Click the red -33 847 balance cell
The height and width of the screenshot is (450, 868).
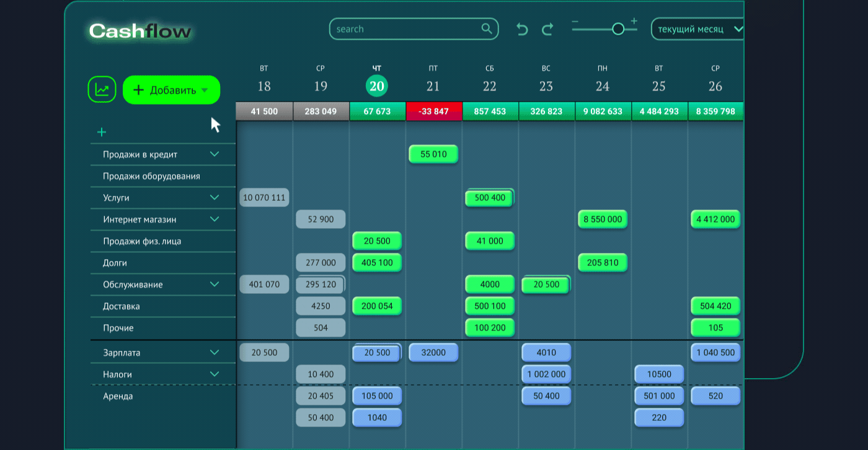coord(434,112)
